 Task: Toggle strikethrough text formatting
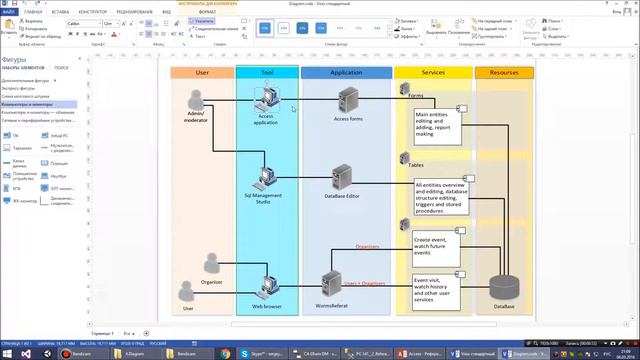[x=92, y=34]
